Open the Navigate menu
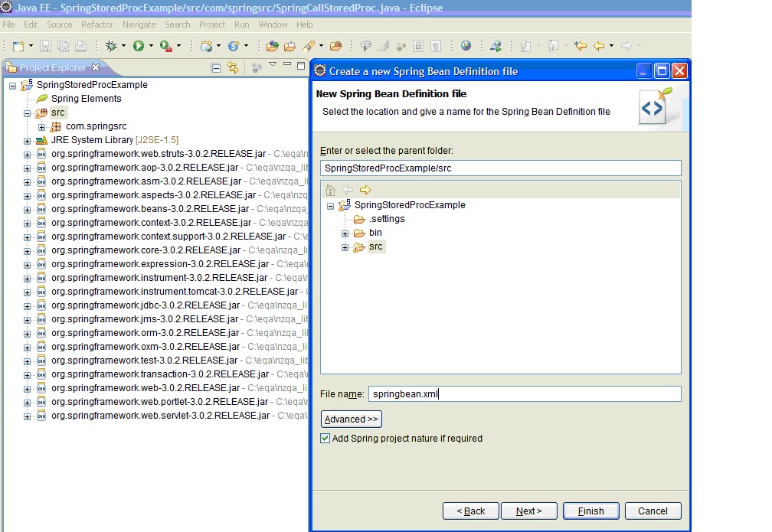This screenshot has height=532, width=772. pyautogui.click(x=139, y=24)
